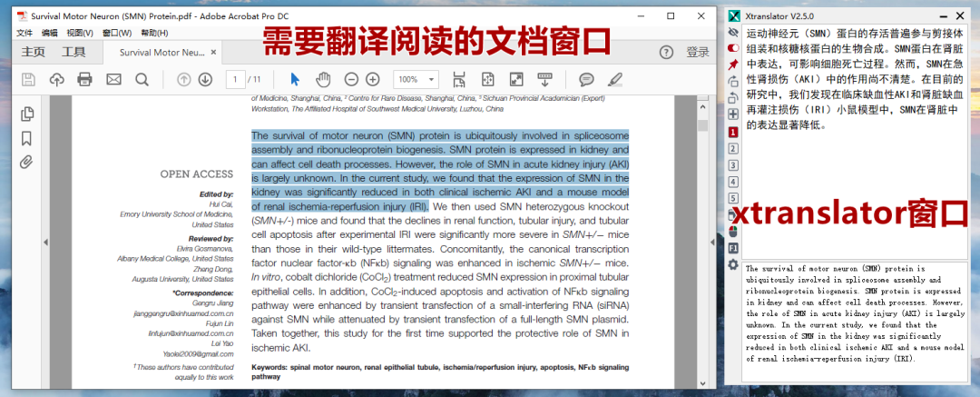
Task: Send PDF by email envelope icon
Action: pyautogui.click(x=113, y=80)
